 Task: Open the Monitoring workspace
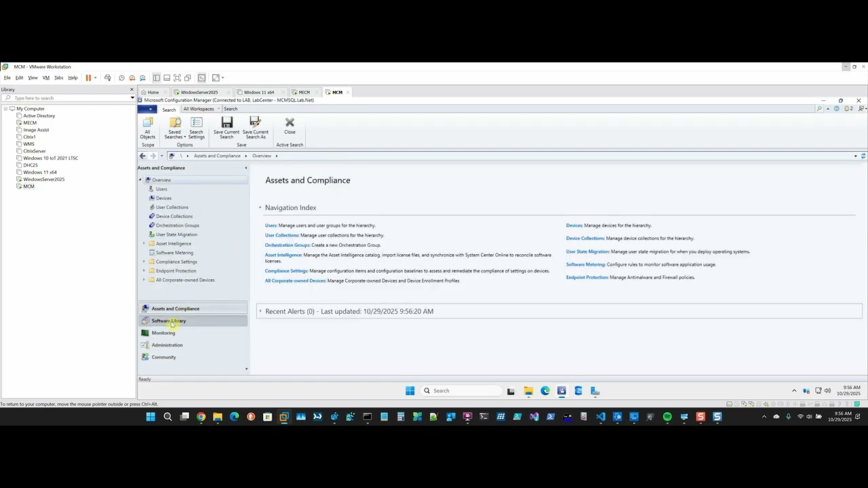(193, 333)
